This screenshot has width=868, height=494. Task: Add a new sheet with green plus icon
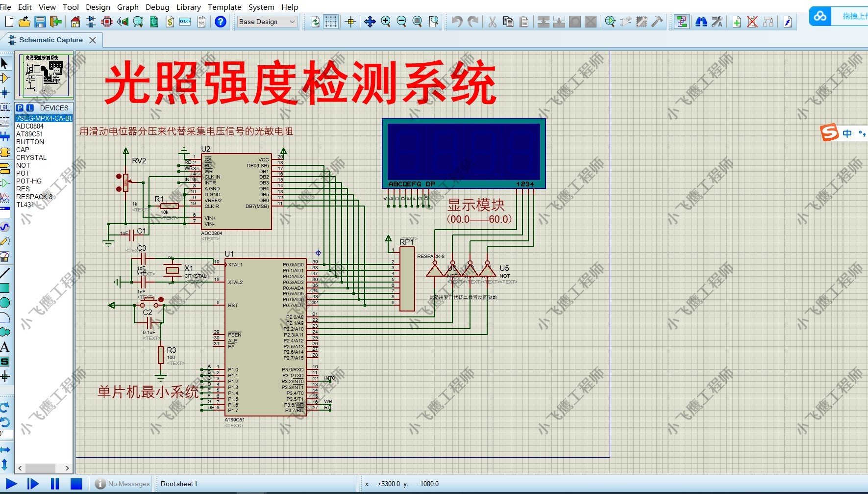[737, 22]
